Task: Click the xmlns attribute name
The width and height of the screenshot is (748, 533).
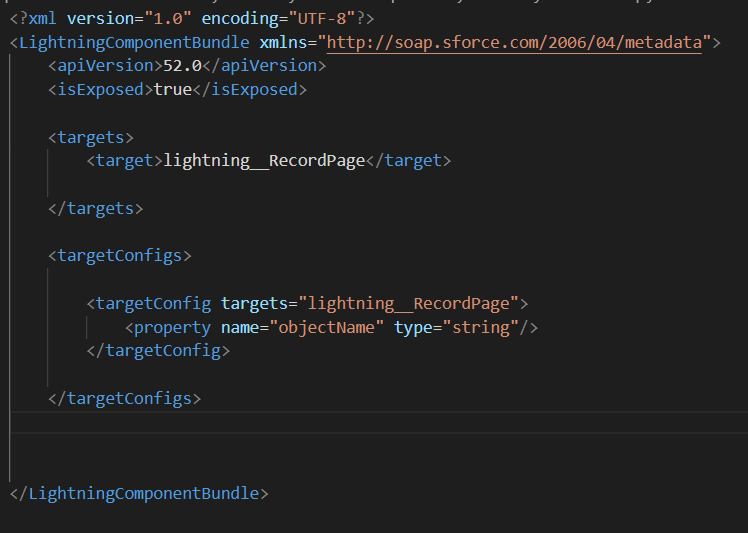Action: 283,42
